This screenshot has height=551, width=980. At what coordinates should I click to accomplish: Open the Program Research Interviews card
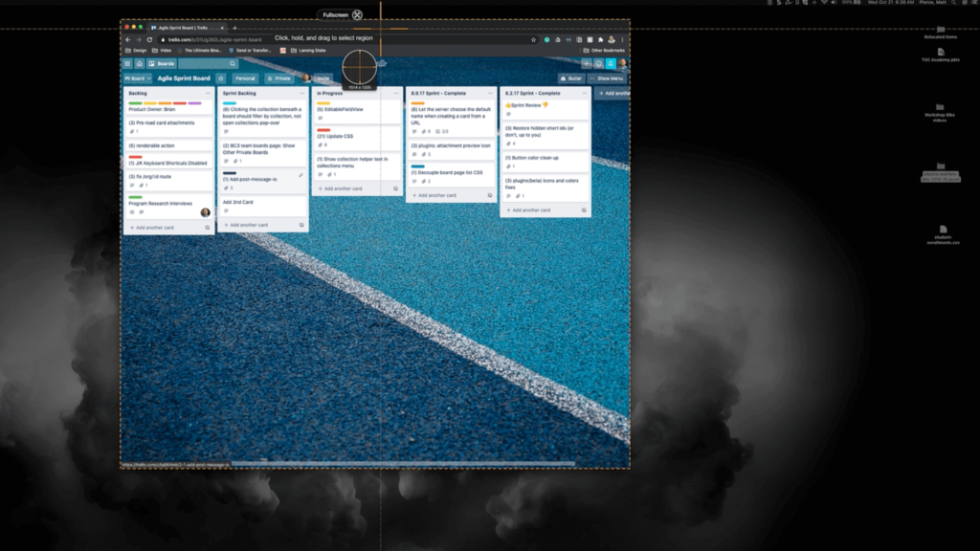click(x=169, y=207)
